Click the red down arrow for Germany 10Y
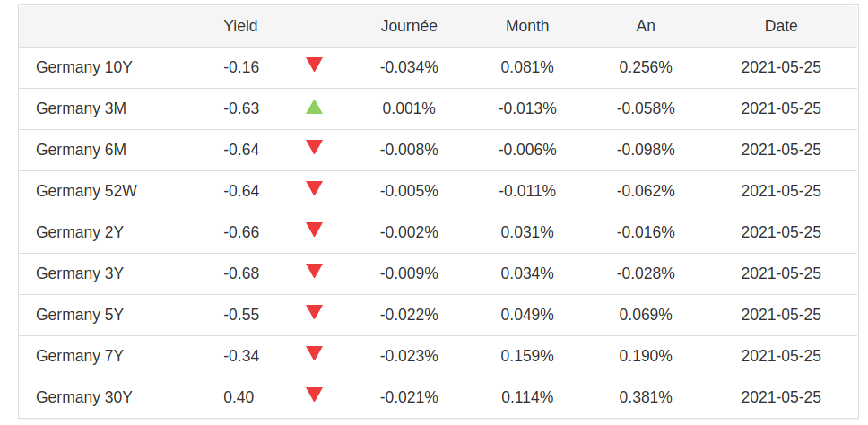The width and height of the screenshot is (868, 425). [314, 65]
